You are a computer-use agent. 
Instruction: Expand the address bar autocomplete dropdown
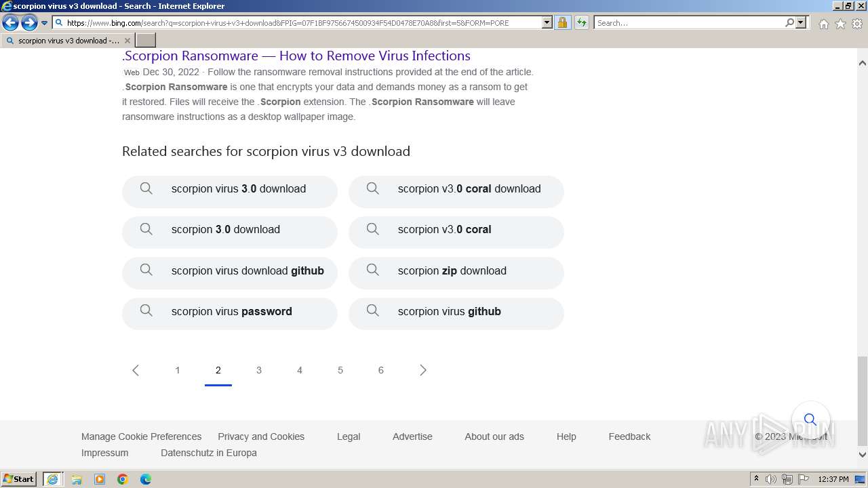coord(547,22)
